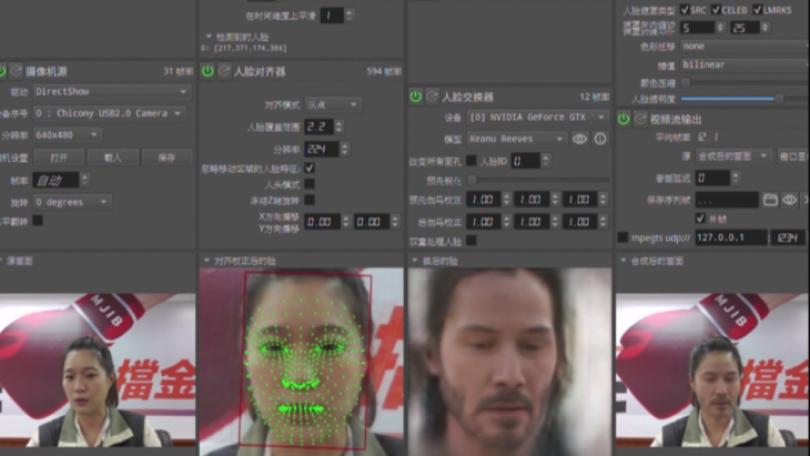Enable the mpegts udp streaming checkbox

[623, 238]
